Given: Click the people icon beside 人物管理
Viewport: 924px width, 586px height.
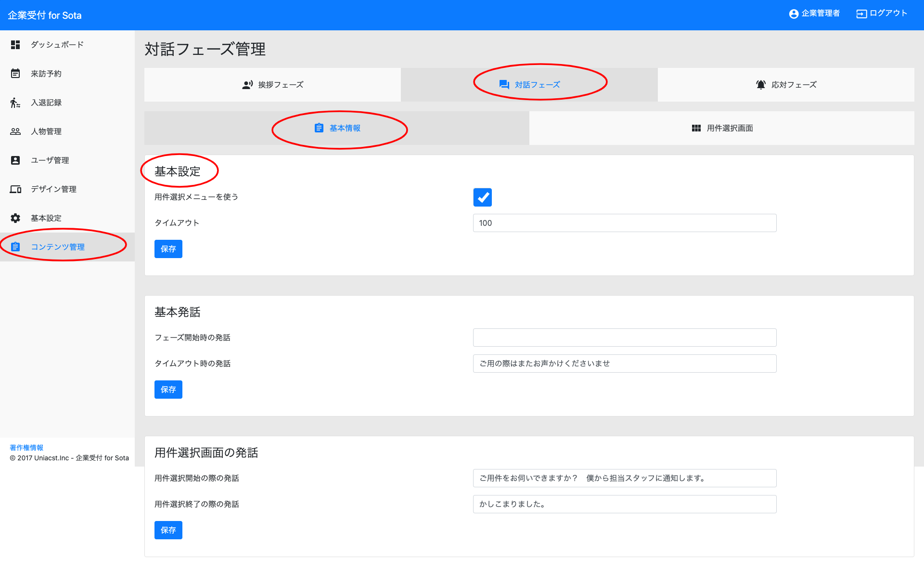Looking at the screenshot, I should (x=15, y=131).
